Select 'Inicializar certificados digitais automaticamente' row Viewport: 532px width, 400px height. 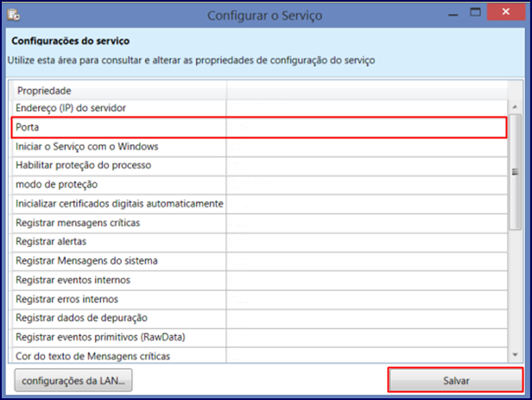(260, 204)
